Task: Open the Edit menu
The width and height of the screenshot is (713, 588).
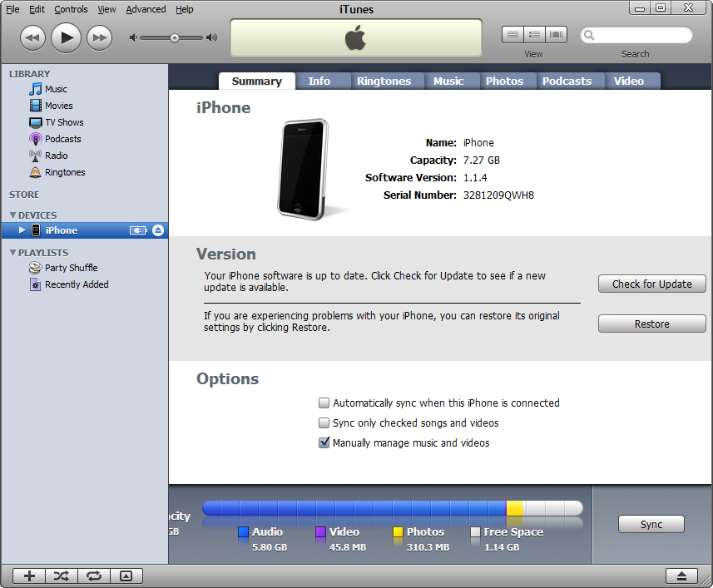Action: 37,9
